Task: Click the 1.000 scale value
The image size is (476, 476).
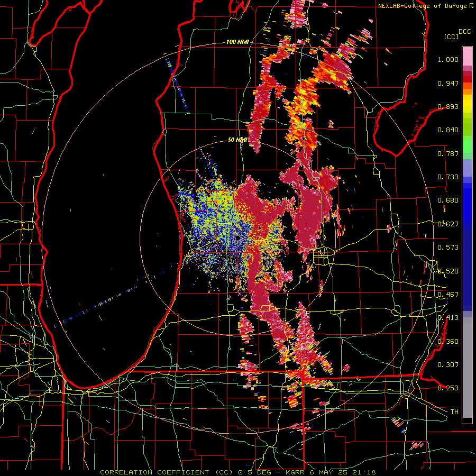Action: (448, 59)
